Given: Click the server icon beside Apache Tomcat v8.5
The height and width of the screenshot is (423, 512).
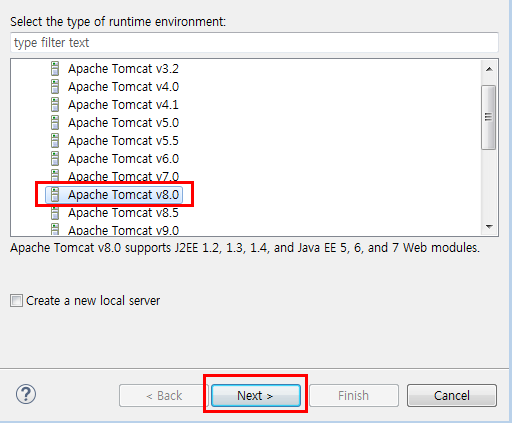Looking at the screenshot, I should click(55, 213).
